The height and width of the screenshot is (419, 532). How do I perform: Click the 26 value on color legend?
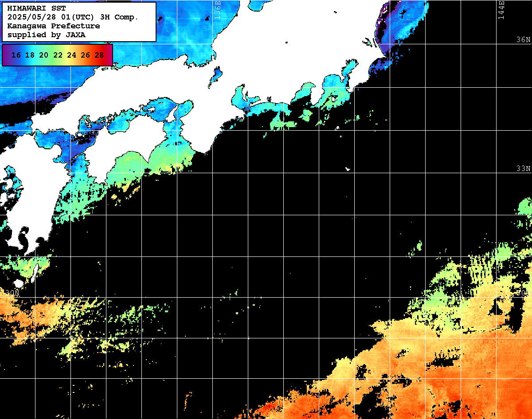85,55
